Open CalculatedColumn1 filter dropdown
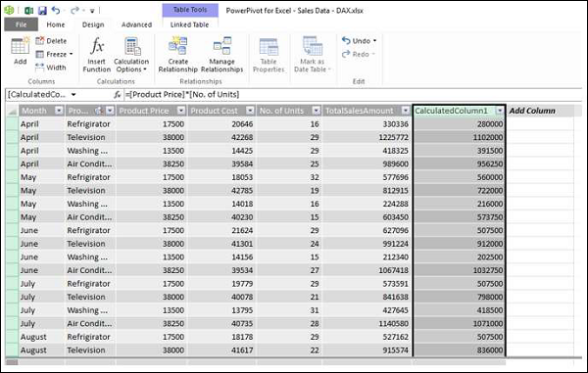This screenshot has width=588, height=373. (500, 111)
